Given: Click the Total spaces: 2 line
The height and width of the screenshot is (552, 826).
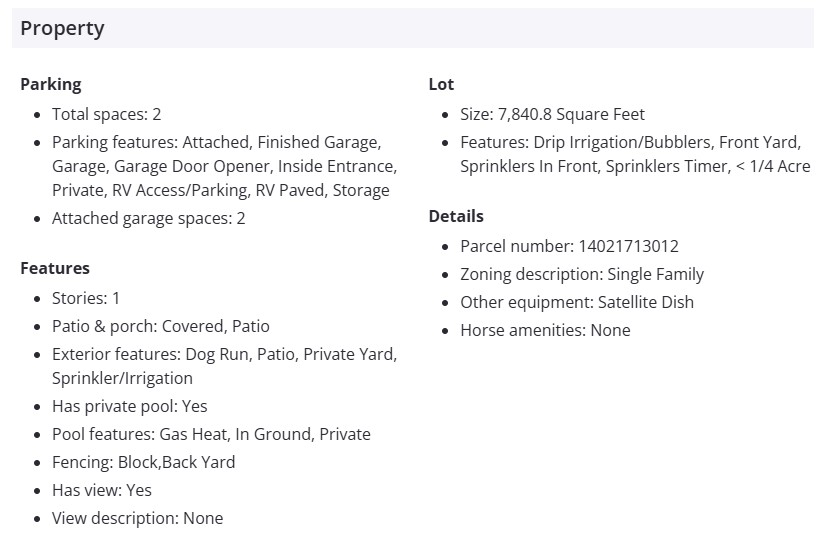Looking at the screenshot, I should (106, 114).
